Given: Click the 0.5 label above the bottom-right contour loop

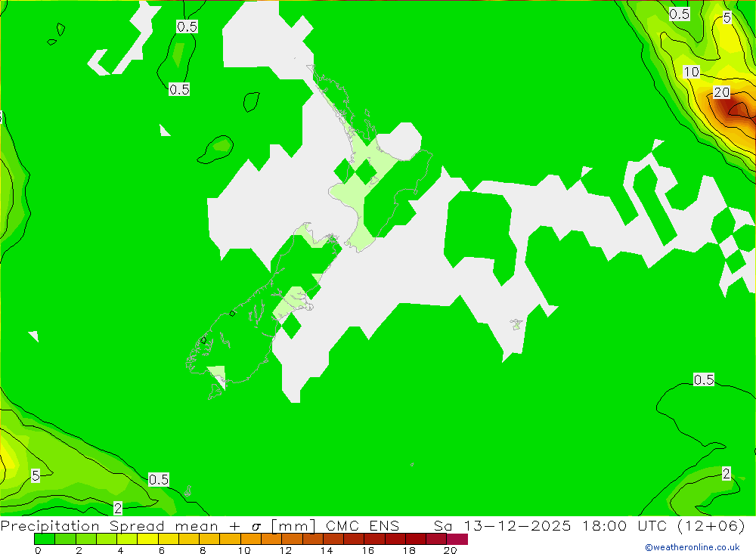Looking at the screenshot, I should click(703, 379).
